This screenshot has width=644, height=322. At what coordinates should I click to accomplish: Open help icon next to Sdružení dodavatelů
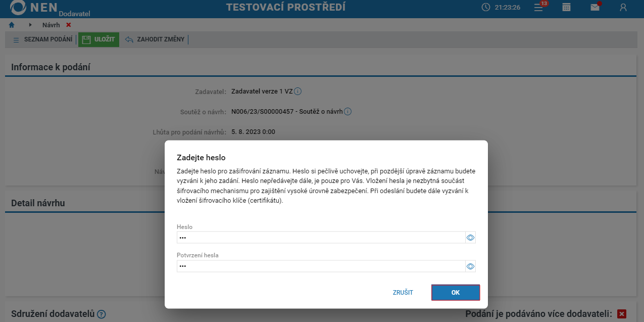(x=102, y=314)
